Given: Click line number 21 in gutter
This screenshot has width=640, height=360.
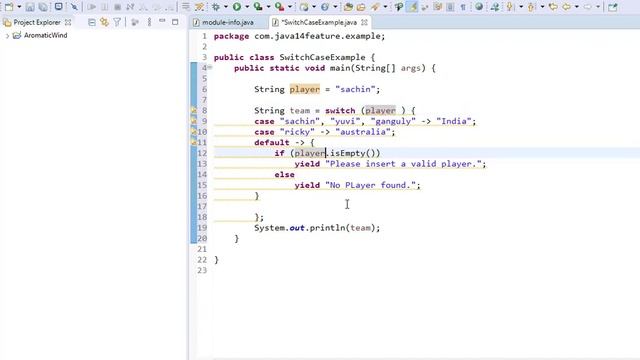Looking at the screenshot, I should (202, 249).
